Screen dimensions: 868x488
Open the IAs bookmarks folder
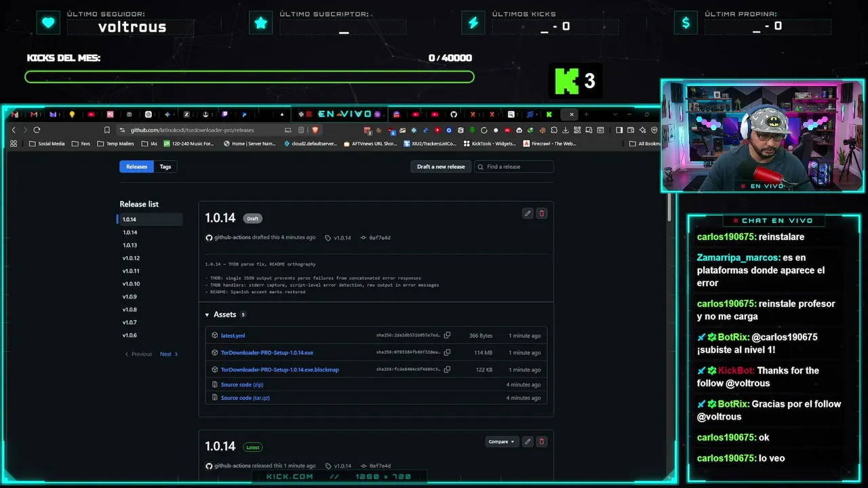pyautogui.click(x=149, y=144)
